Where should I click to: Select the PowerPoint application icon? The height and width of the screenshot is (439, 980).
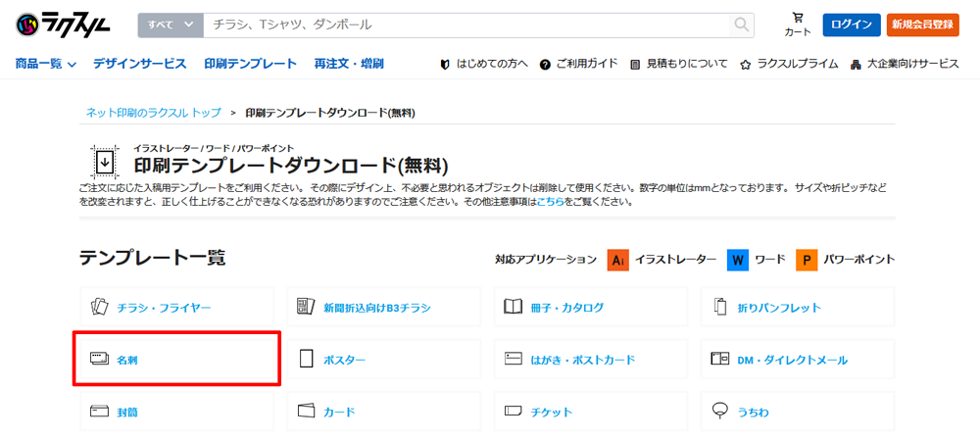tap(807, 260)
